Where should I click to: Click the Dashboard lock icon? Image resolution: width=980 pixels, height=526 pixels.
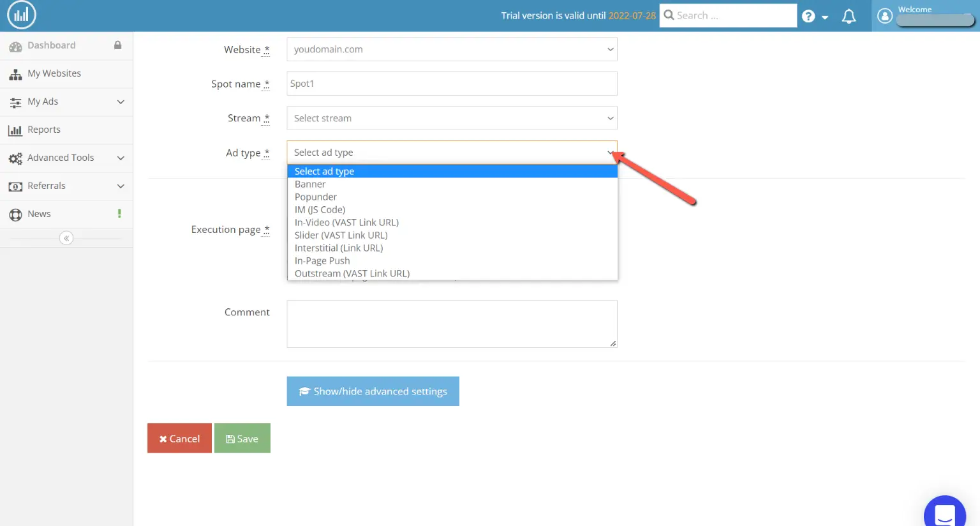117,45
